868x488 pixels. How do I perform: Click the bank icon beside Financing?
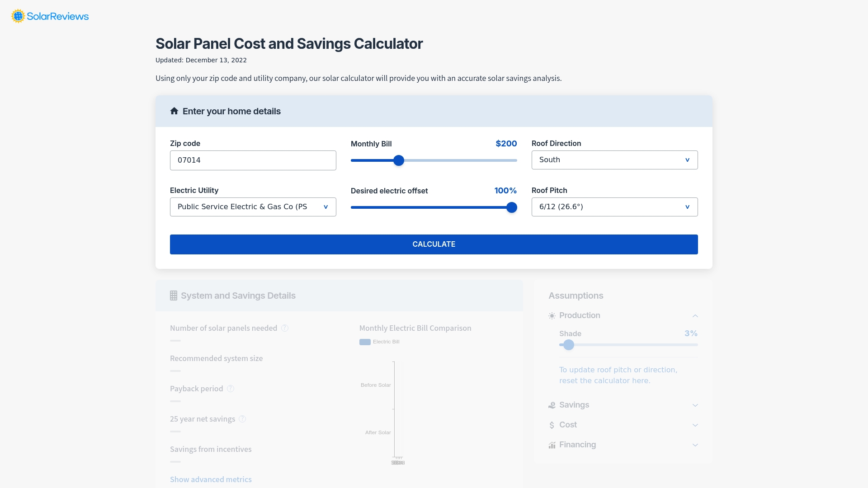click(552, 445)
